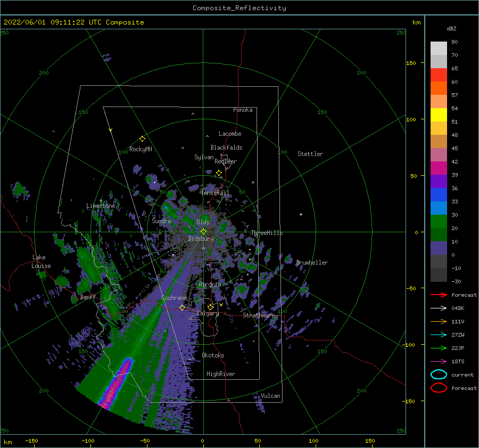Viewport: 479px width, 448px height.
Task: Select the Calgary city label
Action: point(208,313)
